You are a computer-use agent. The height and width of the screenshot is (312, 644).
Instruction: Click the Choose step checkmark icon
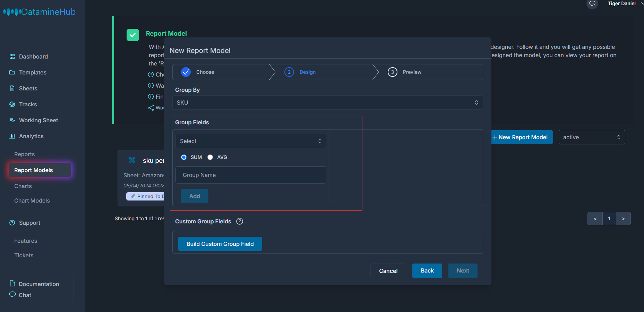(x=186, y=72)
